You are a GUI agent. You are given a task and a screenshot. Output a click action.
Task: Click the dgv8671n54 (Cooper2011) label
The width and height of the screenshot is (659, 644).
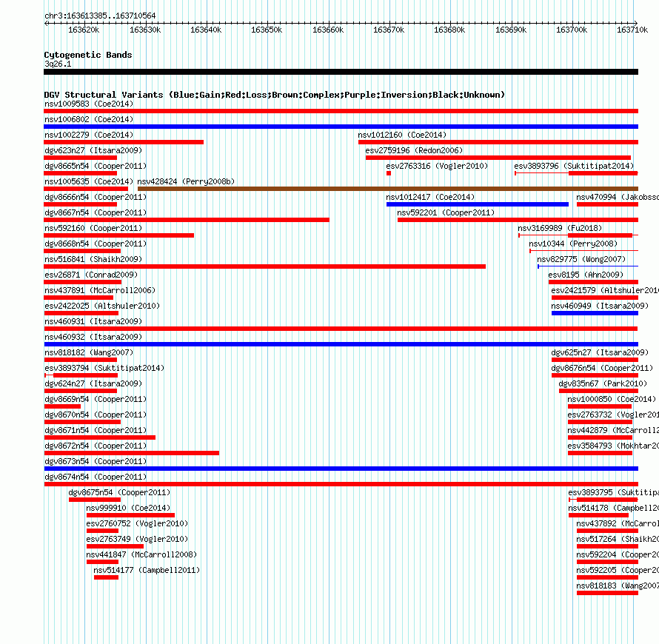(96, 430)
